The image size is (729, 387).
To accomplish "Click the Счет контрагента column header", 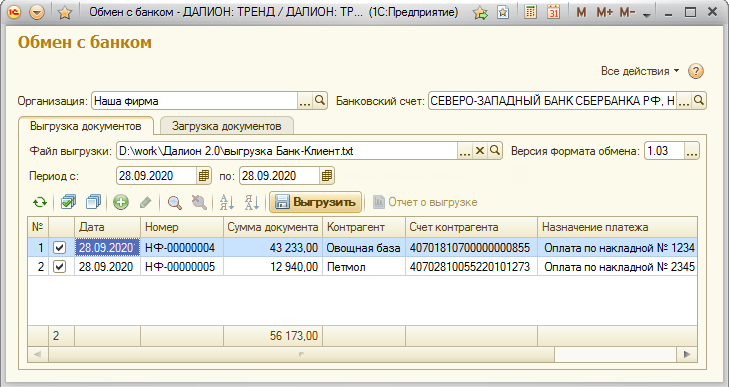I will pos(471,227).
